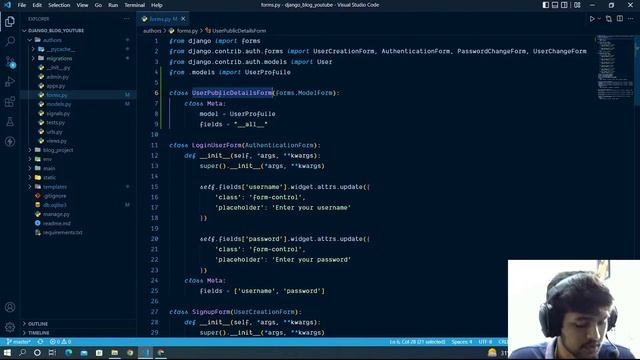The image size is (640, 360).
Task: Split the editor right
Action: tap(620, 19)
